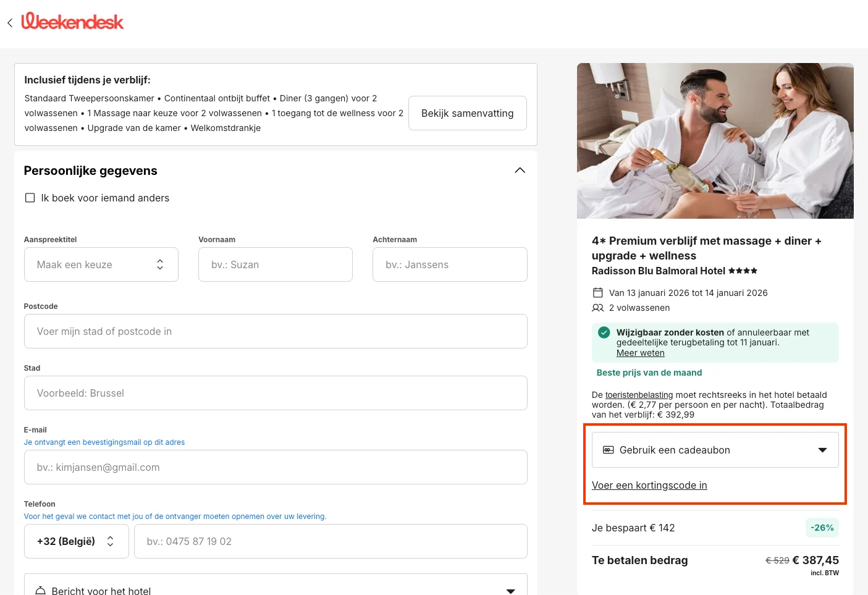868x595 pixels.
Task: Click the gift card icon in Gebruik een cadeaubon
Action: pyautogui.click(x=608, y=449)
